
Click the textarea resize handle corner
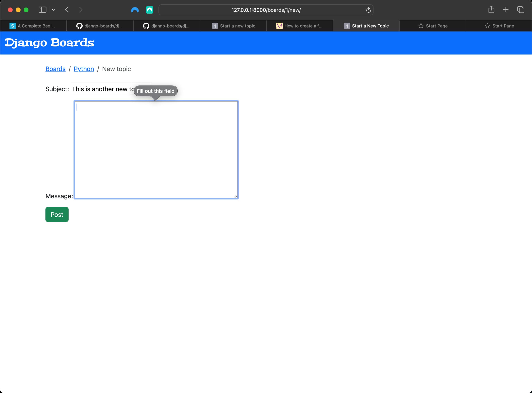pos(235,196)
